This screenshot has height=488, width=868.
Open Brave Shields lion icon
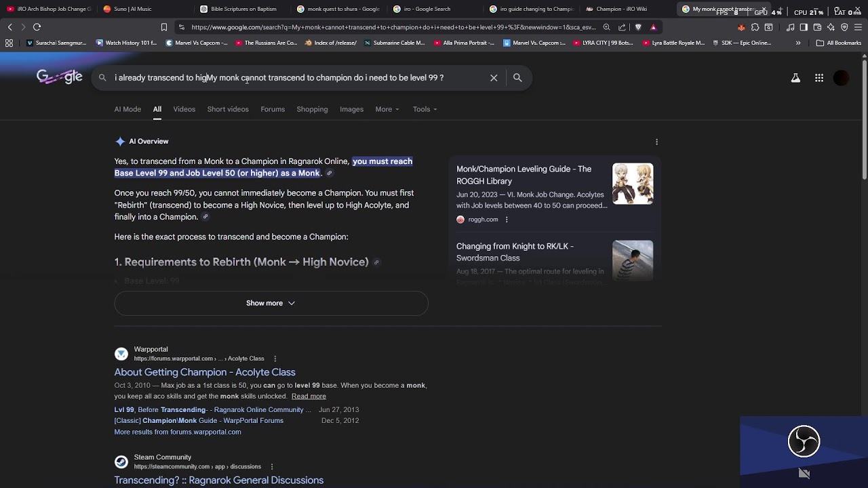tap(638, 27)
